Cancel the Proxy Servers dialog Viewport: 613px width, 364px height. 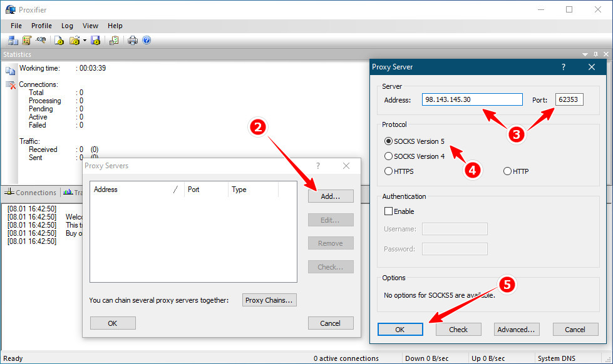pyautogui.click(x=331, y=323)
